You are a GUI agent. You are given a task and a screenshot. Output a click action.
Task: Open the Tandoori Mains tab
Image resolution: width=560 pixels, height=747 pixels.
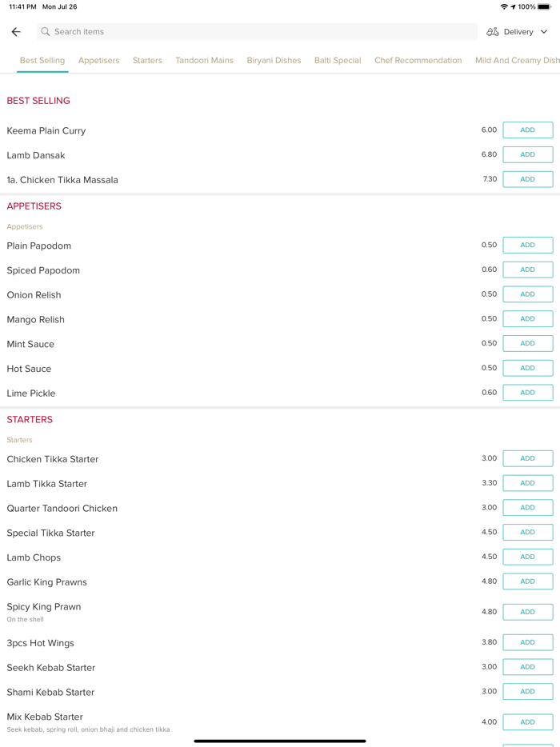204,60
